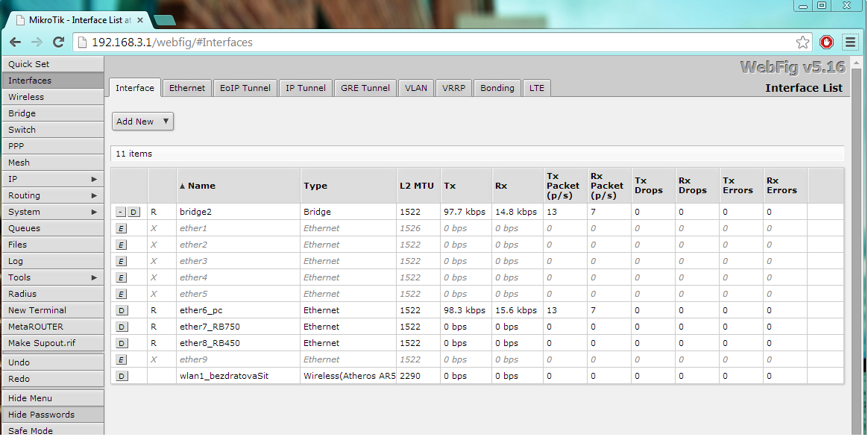This screenshot has width=868, height=437.
Task: Open Quick Set in sidebar
Action: tap(53, 64)
